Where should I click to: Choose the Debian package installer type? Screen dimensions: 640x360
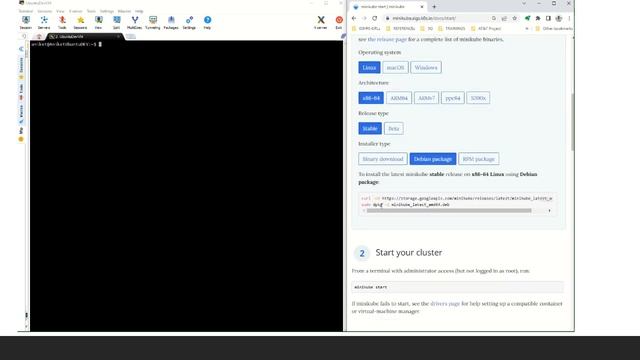(x=433, y=159)
